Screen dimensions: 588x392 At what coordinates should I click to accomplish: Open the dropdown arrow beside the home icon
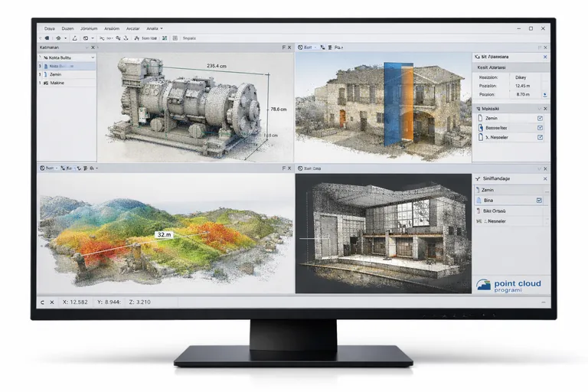(x=66, y=38)
